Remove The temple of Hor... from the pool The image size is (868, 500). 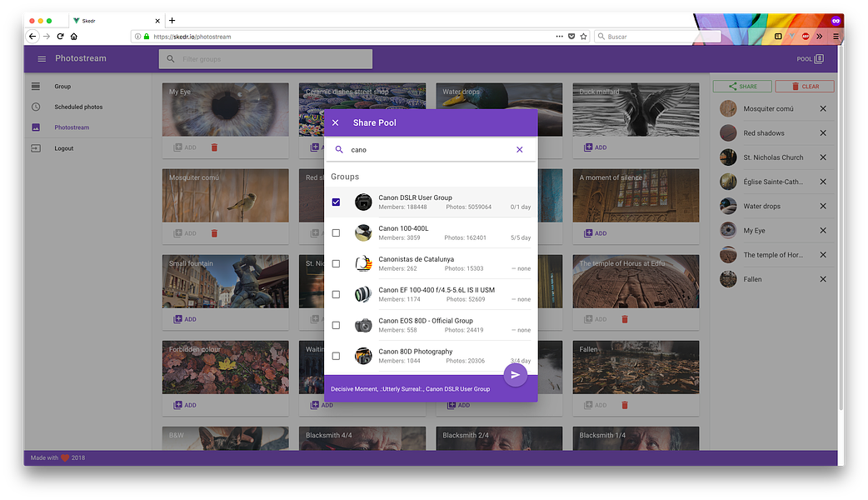coord(823,255)
